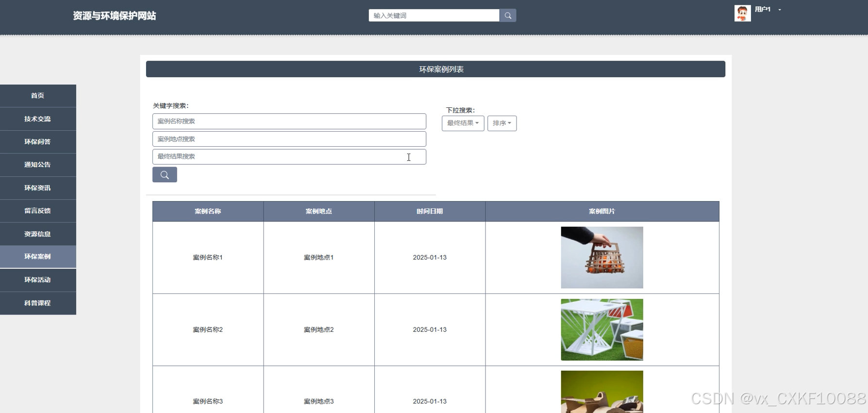Focus the 最终结果搜索 input field
The image size is (868, 413).
[x=289, y=156]
